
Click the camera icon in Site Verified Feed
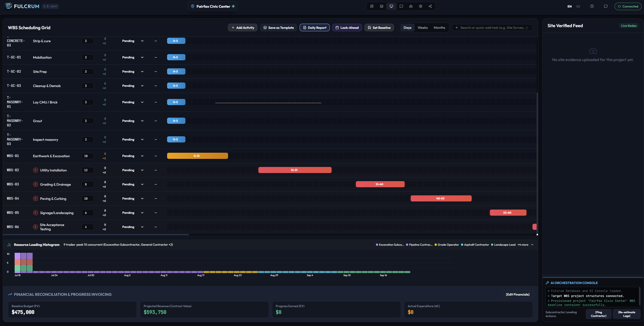[x=593, y=51]
